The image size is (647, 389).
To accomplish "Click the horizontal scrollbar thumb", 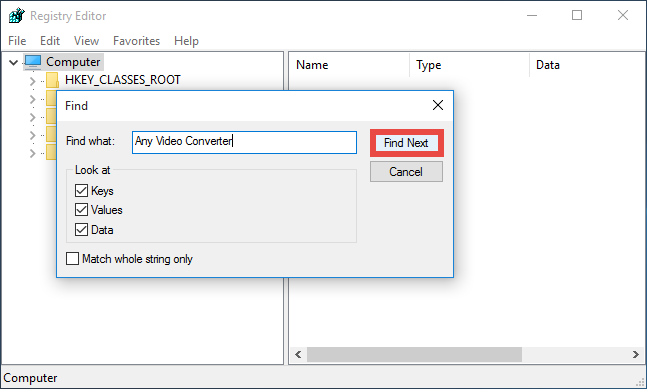I will tap(414, 354).
